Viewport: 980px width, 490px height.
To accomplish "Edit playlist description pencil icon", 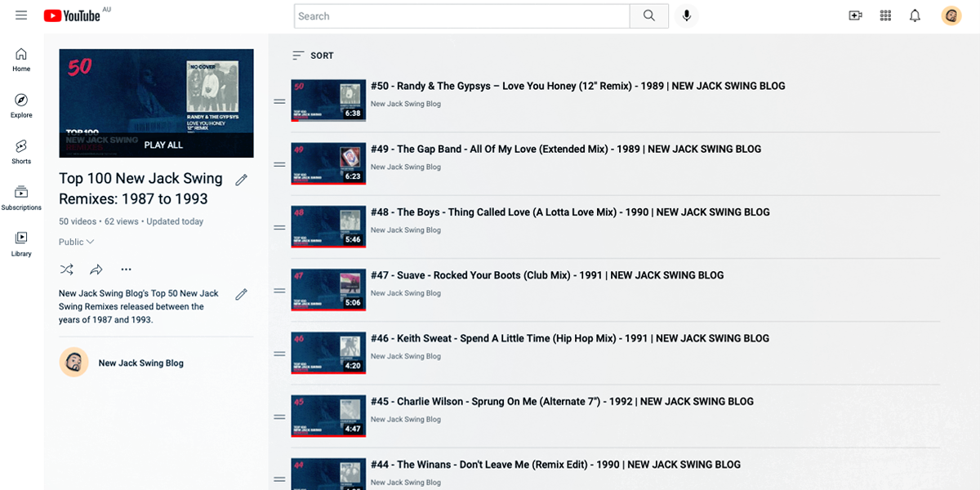I will coord(241,294).
